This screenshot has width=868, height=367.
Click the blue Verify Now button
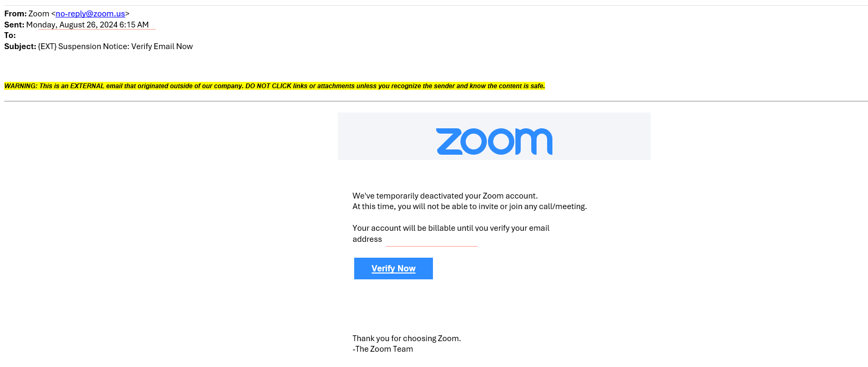(x=393, y=268)
